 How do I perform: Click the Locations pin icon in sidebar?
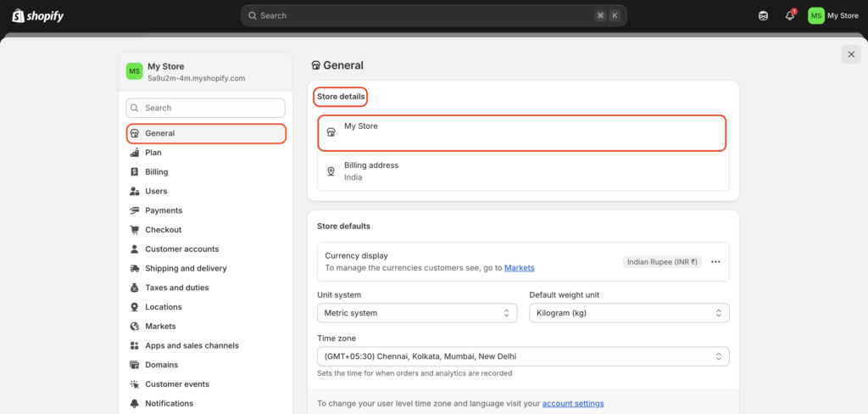pos(134,306)
